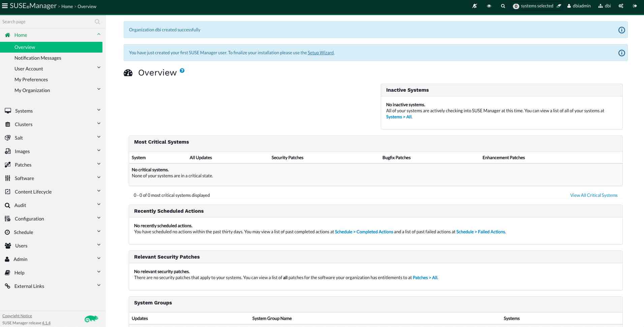Open Notification Messages
644x327 pixels.
tap(38, 58)
